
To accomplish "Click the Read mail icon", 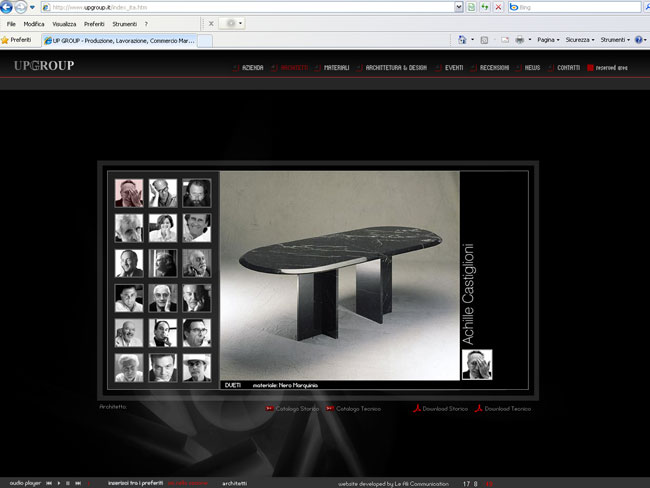I will coord(504,40).
